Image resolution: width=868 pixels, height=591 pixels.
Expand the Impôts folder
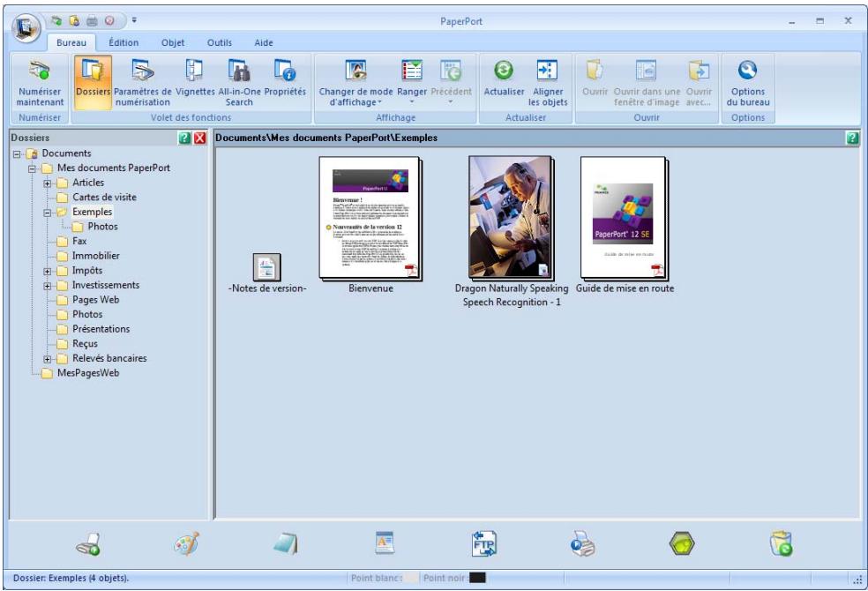[x=48, y=272]
